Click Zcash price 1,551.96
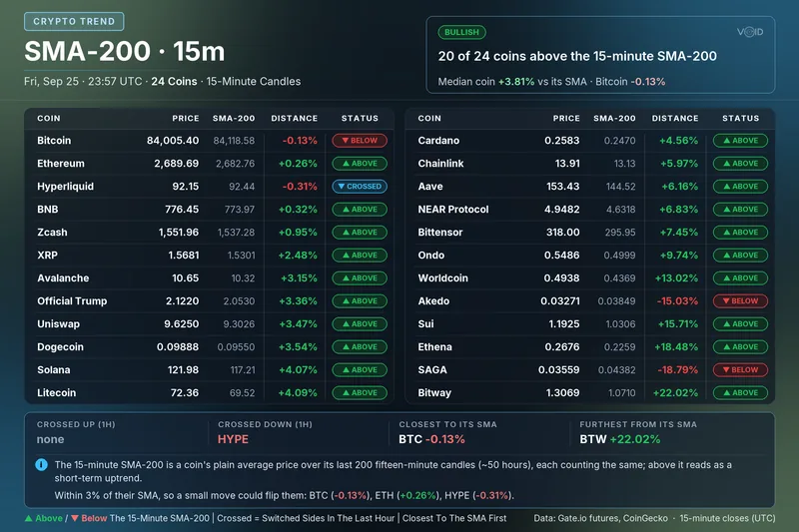This screenshot has width=799, height=532. pyautogui.click(x=179, y=233)
